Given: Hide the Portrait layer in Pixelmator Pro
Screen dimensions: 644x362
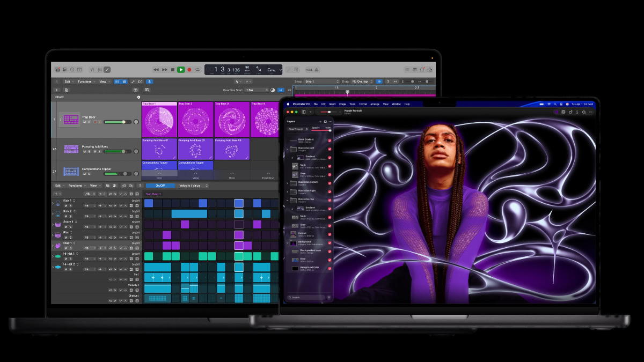Looking at the screenshot, I should (330, 233).
